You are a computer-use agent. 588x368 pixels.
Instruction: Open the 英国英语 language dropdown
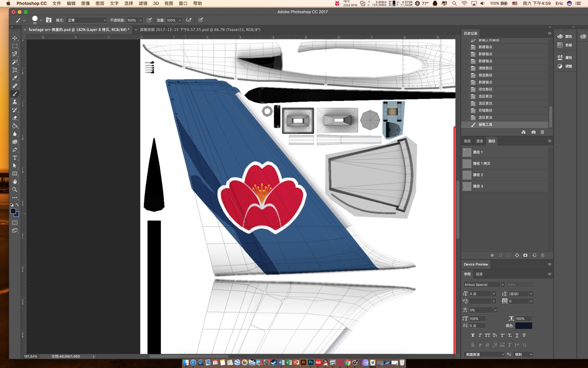tap(484, 354)
